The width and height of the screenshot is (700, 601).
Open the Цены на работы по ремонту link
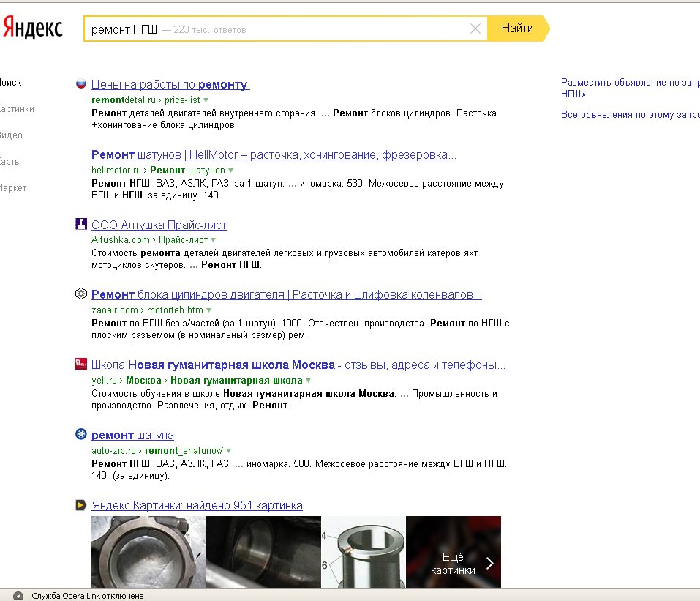click(x=170, y=84)
